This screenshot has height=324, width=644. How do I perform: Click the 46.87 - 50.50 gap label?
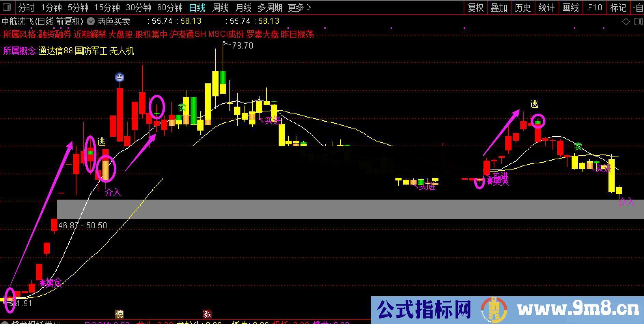coord(83,226)
